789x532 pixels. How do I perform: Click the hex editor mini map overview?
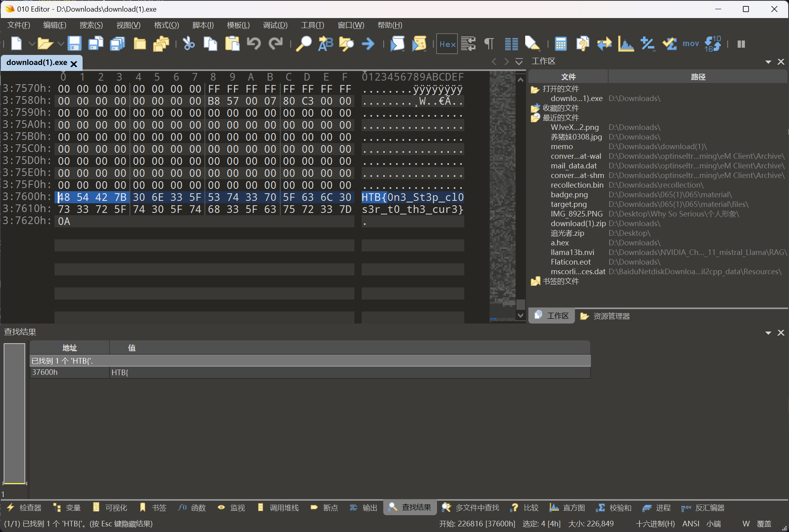pyautogui.click(x=502, y=196)
